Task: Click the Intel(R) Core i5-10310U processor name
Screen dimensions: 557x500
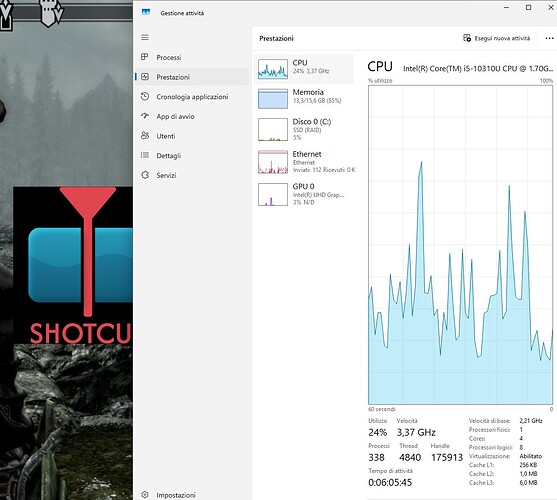Action: [478, 68]
